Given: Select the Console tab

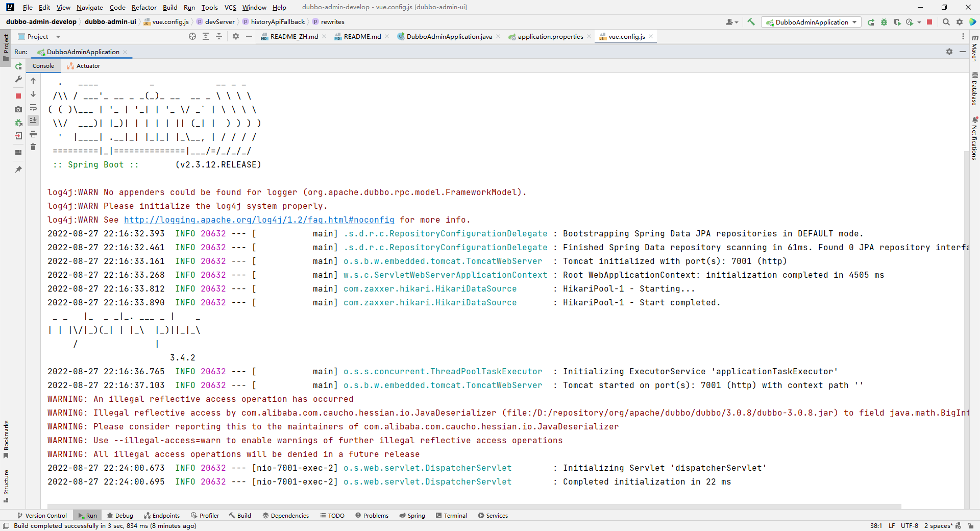Looking at the screenshot, I should pyautogui.click(x=43, y=66).
